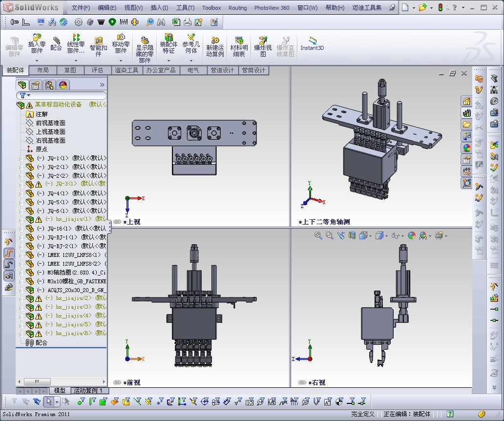This screenshot has width=504, height=421.
Task: Open the PropertyManager tab icon
Action: [35, 85]
